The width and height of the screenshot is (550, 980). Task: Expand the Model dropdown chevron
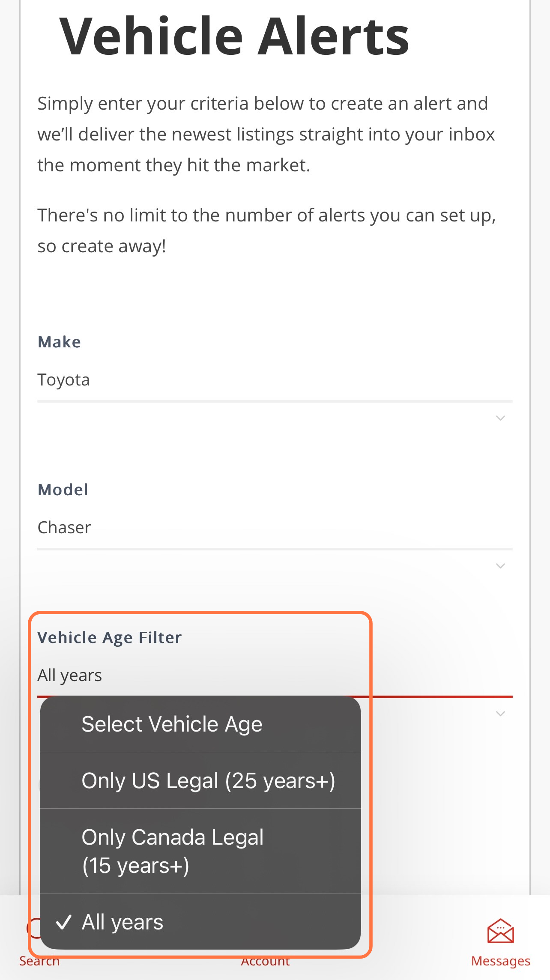point(500,566)
